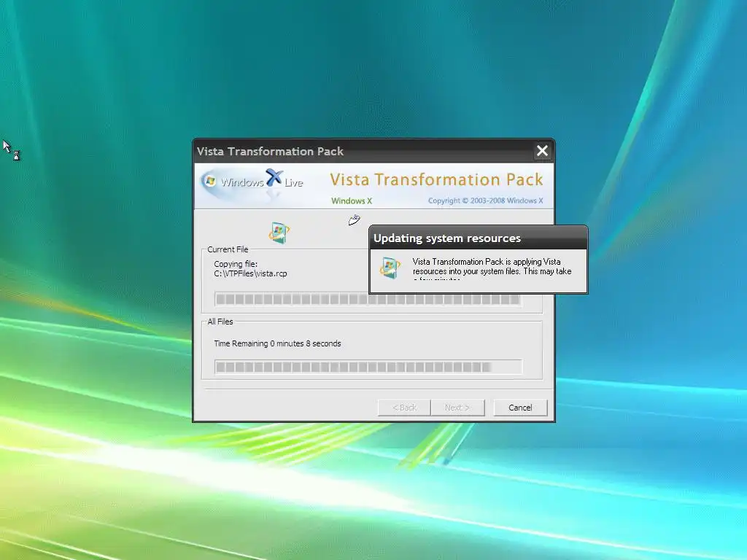747x560 pixels.
Task: Click the All Files progress bar
Action: pos(368,367)
